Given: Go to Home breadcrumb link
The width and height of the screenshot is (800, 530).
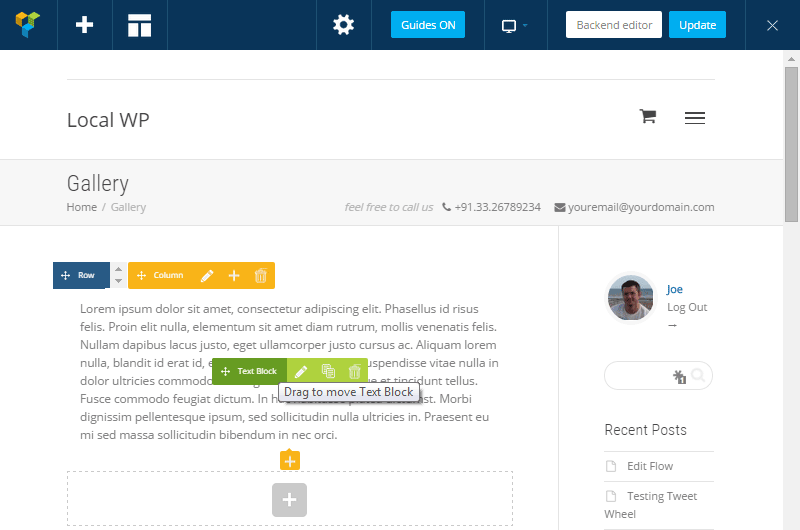Looking at the screenshot, I should [82, 207].
